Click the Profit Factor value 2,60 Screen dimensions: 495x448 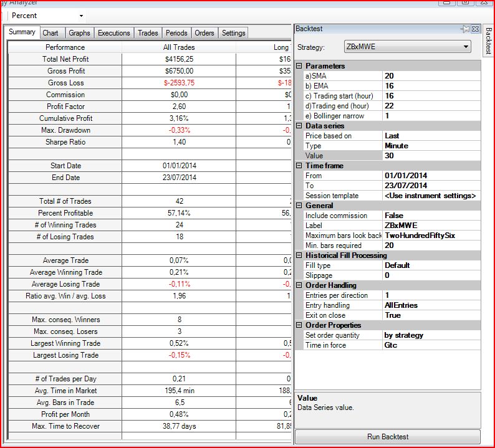click(179, 107)
